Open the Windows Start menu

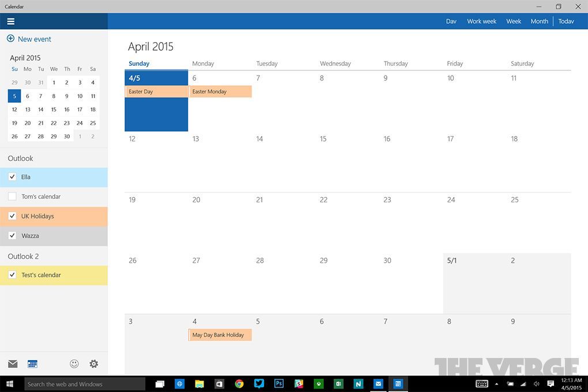tap(10, 383)
